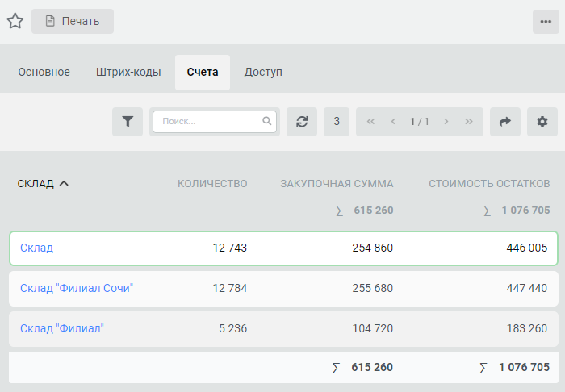Jump to last page double-right arrow
Image resolution: width=565 pixels, height=392 pixels.
click(468, 122)
